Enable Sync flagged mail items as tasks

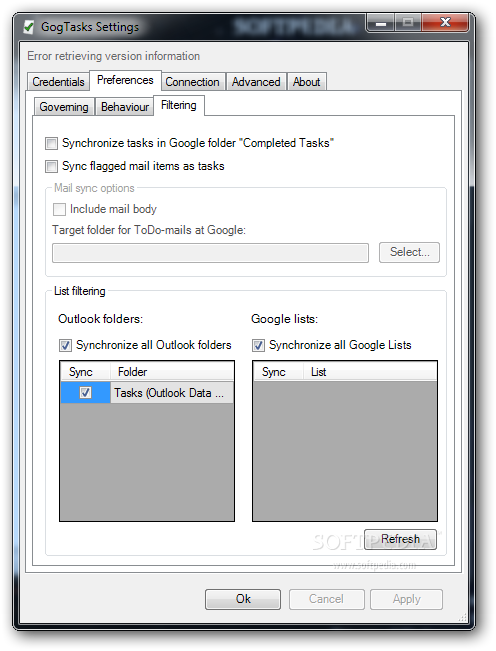[51, 166]
